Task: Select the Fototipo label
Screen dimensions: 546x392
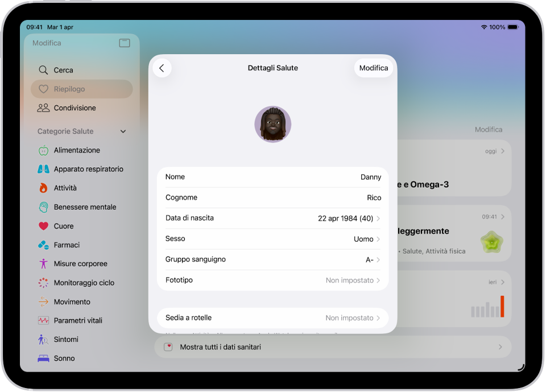Action: [179, 280]
